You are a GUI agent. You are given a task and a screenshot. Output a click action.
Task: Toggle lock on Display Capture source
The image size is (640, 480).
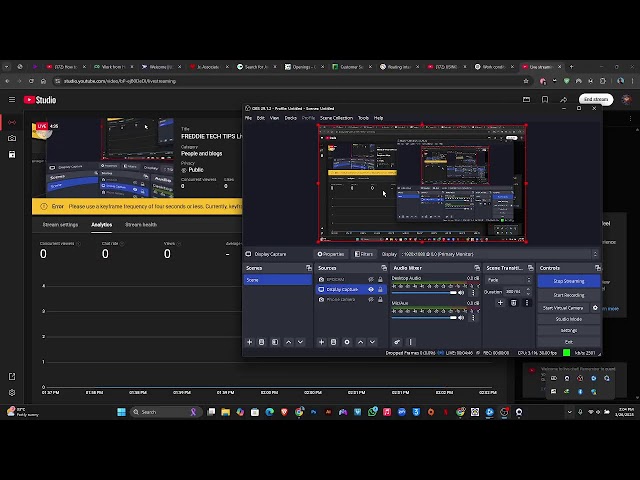tap(380, 289)
